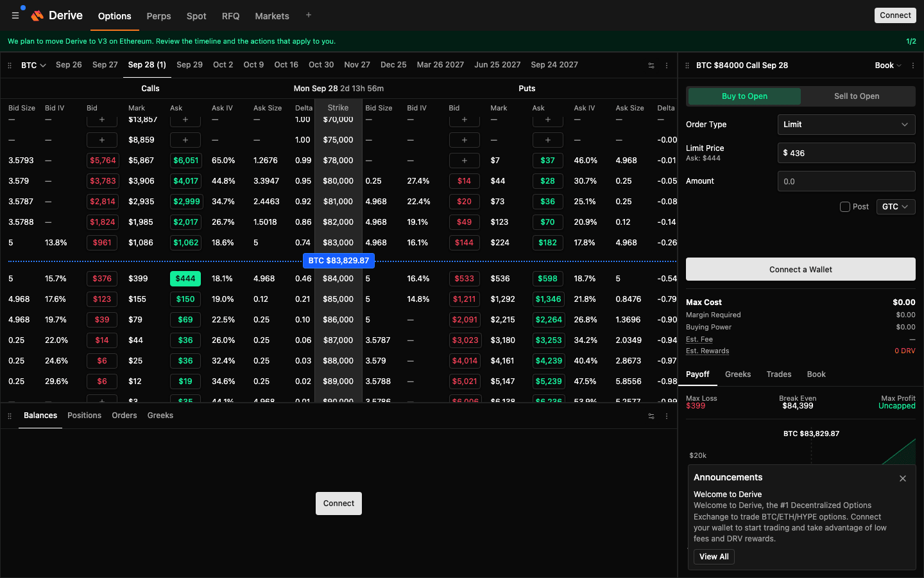The height and width of the screenshot is (578, 924).
Task: Open order panel kebab menu
Action: 913,66
